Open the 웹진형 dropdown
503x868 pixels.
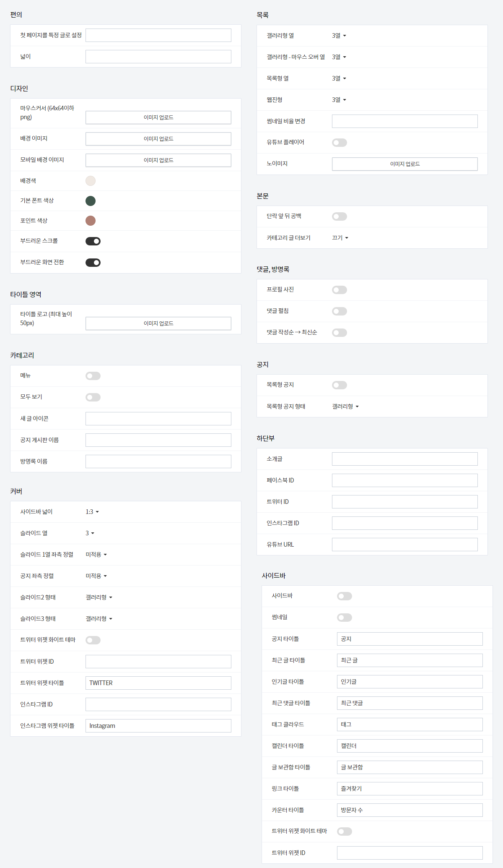tap(339, 100)
